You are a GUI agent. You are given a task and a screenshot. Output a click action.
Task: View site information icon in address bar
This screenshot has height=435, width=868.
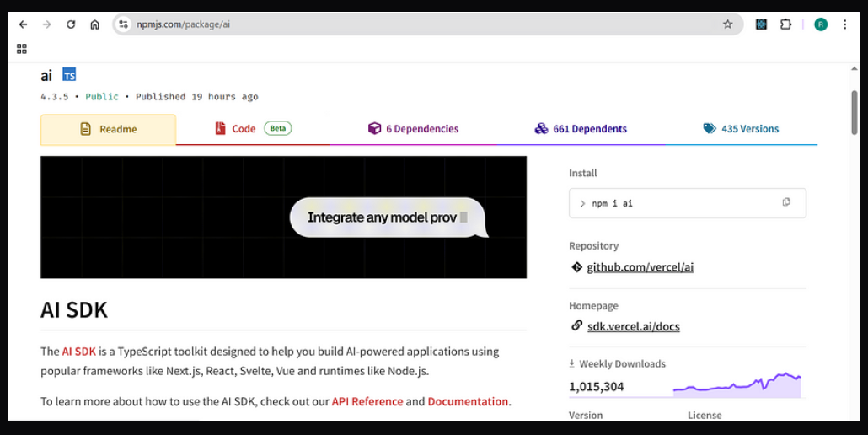pos(123,24)
